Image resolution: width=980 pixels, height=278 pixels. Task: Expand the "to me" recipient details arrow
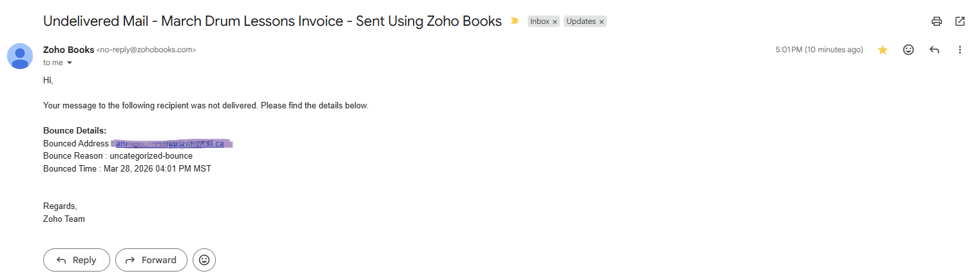pos(70,63)
